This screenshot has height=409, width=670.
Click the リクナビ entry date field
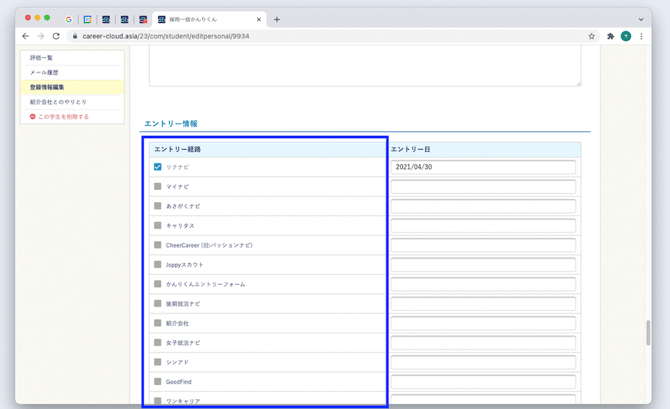pyautogui.click(x=483, y=168)
